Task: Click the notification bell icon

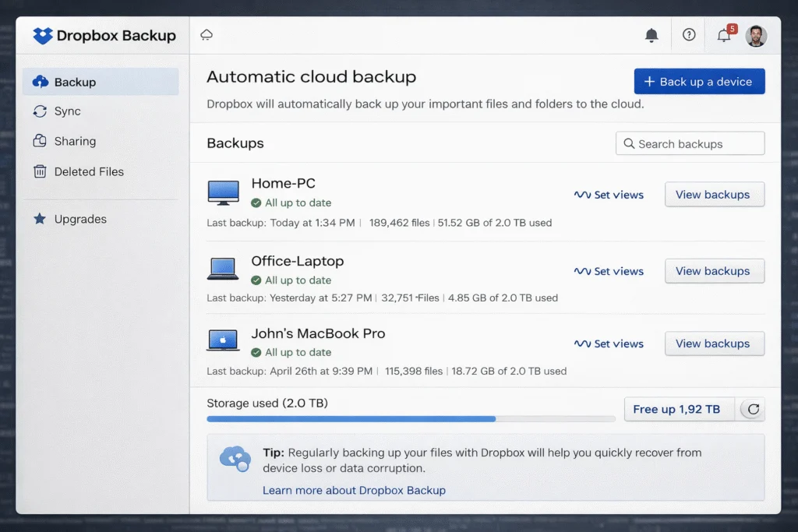Action: (652, 34)
